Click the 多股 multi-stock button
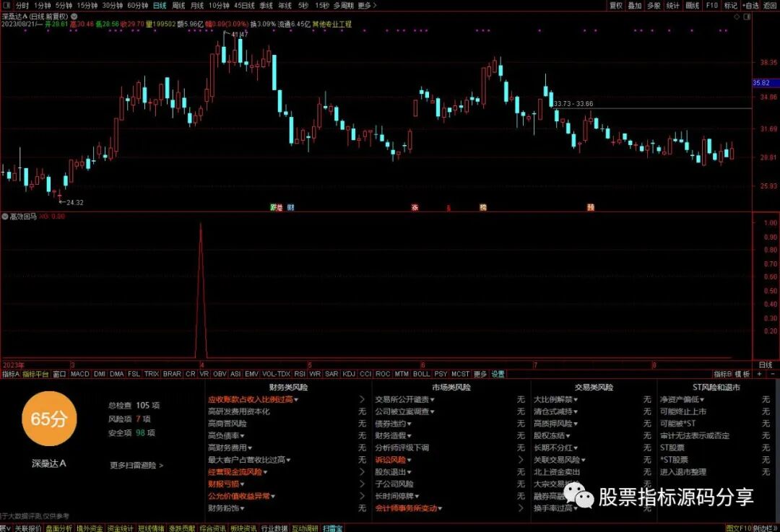This screenshot has height=532, width=780. click(x=654, y=6)
